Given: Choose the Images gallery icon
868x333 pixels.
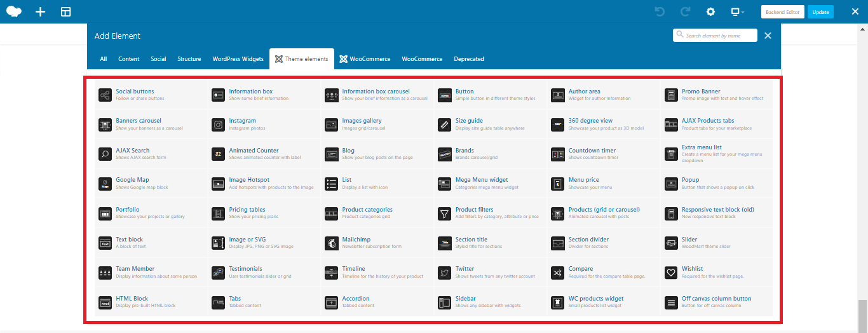Looking at the screenshot, I should click(331, 125).
